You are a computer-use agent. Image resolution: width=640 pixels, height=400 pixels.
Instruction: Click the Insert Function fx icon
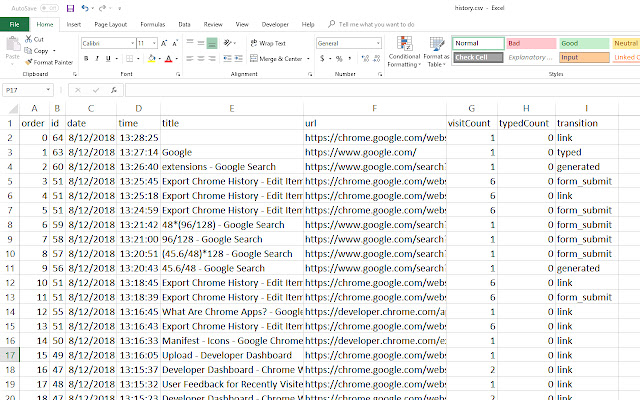coord(116,90)
